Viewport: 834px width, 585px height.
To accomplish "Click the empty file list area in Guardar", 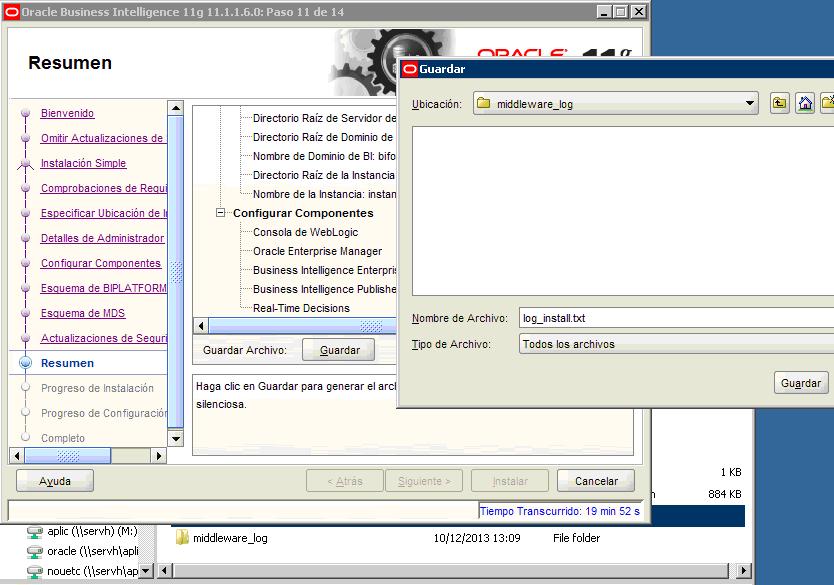I will coord(623,211).
